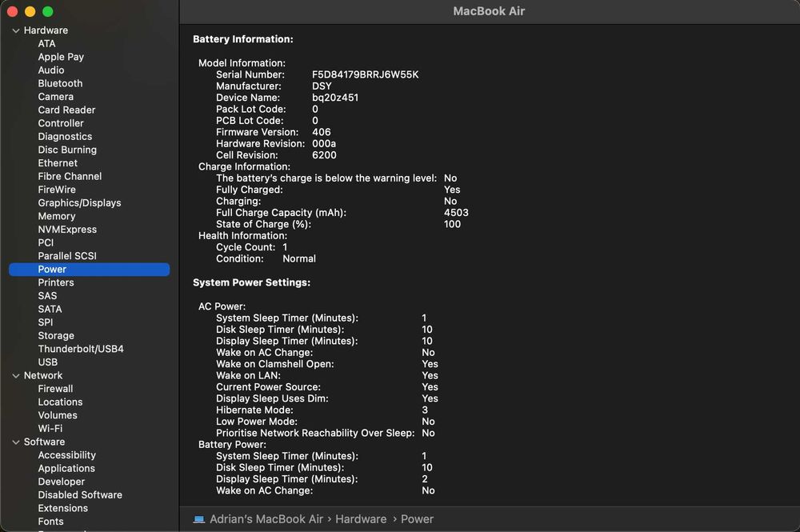800x532 pixels.
Task: Click the State of Charge value 100
Action: pos(452,224)
